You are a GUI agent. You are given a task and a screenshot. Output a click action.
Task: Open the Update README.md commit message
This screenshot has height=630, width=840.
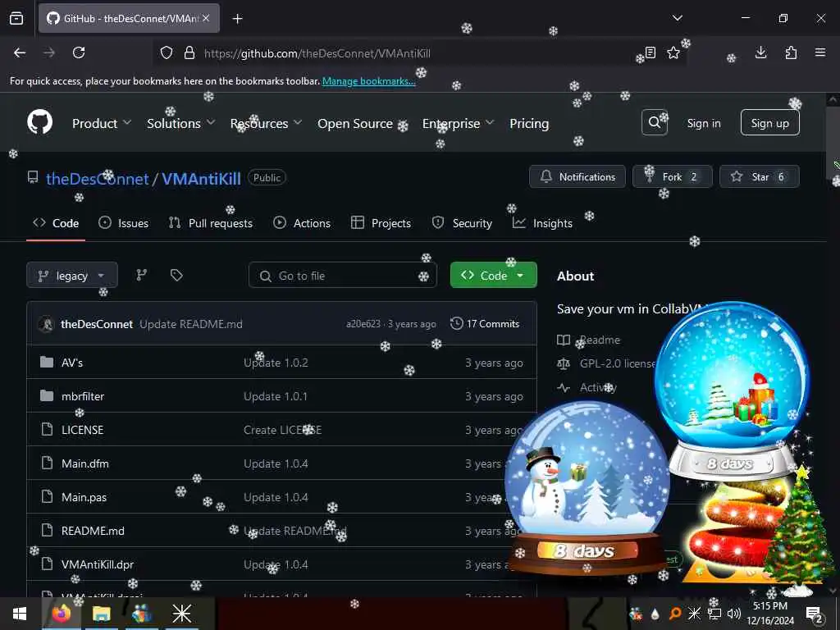pyautogui.click(x=190, y=323)
